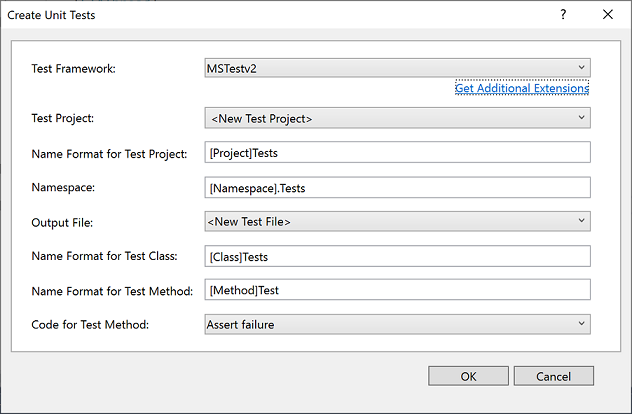Focus the [Project]Tests name format field
The image size is (632, 414).
396,153
